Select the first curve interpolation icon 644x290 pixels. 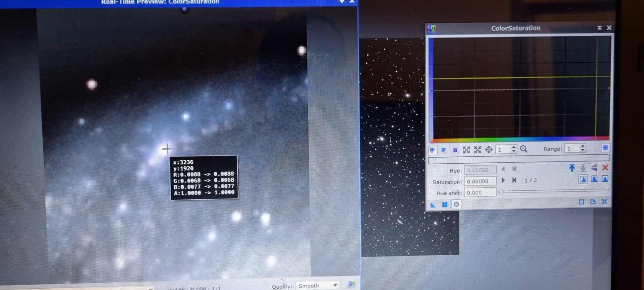click(x=583, y=179)
